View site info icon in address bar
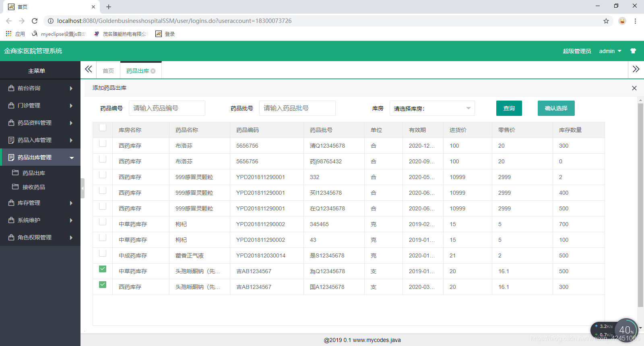The image size is (644, 346). tap(51, 21)
